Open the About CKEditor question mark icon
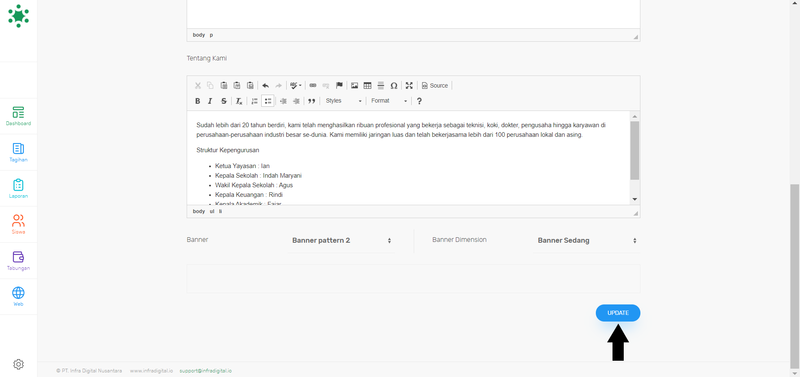Screen dimensions: 800x377 (x=419, y=101)
